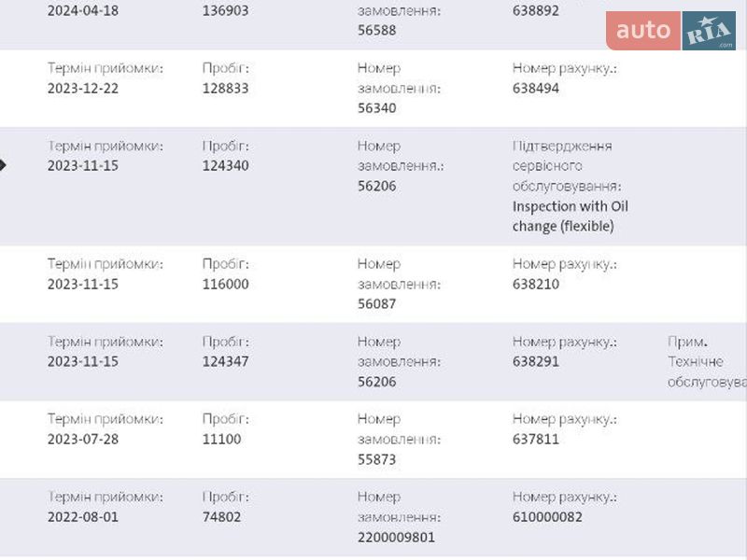The height and width of the screenshot is (560, 747).
Task: Open invoice number 638210
Action: tap(536, 284)
